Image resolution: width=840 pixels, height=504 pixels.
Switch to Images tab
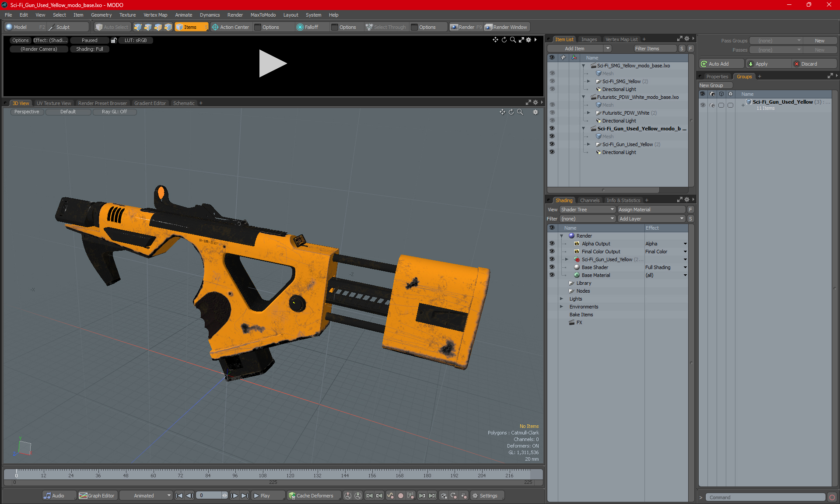pyautogui.click(x=589, y=39)
